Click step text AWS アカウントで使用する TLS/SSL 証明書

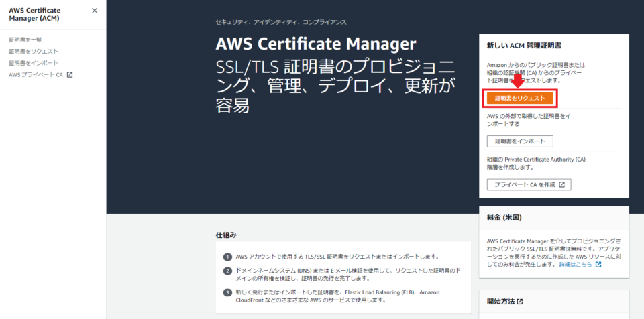[337, 257]
